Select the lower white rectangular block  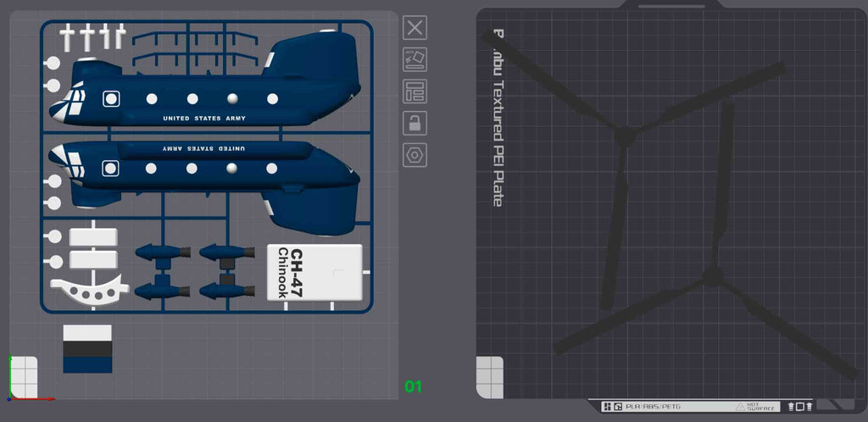tap(93, 260)
